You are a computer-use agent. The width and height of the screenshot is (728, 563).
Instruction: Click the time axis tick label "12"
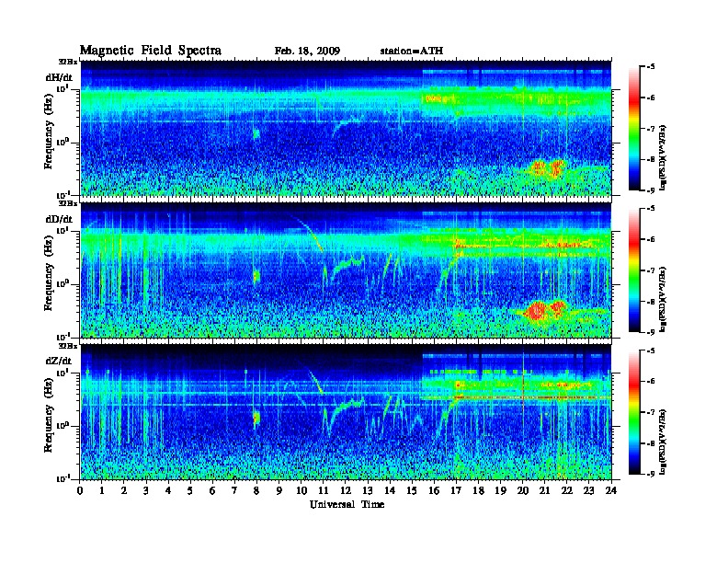click(x=346, y=490)
